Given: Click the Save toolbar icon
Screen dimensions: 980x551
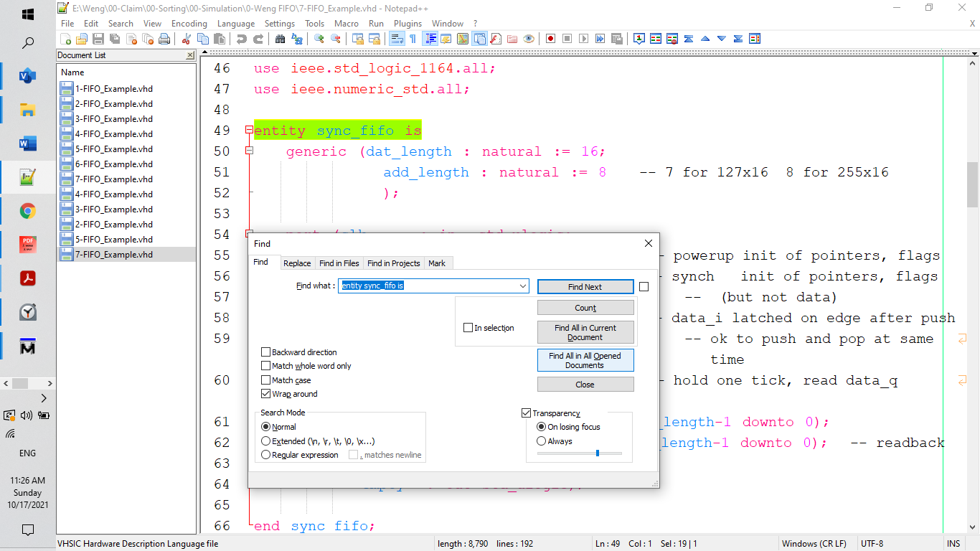Looking at the screenshot, I should click(98, 39).
